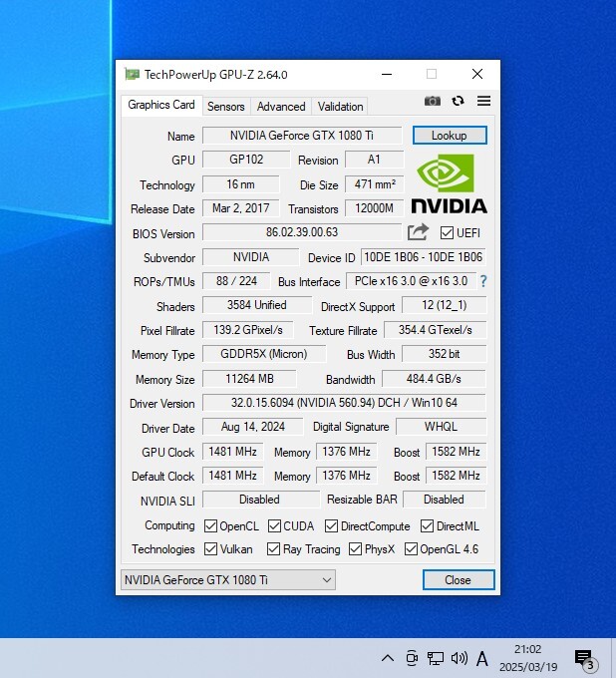Minimize the GPU-Z window
Screen dimensions: 616x678
coord(387,75)
